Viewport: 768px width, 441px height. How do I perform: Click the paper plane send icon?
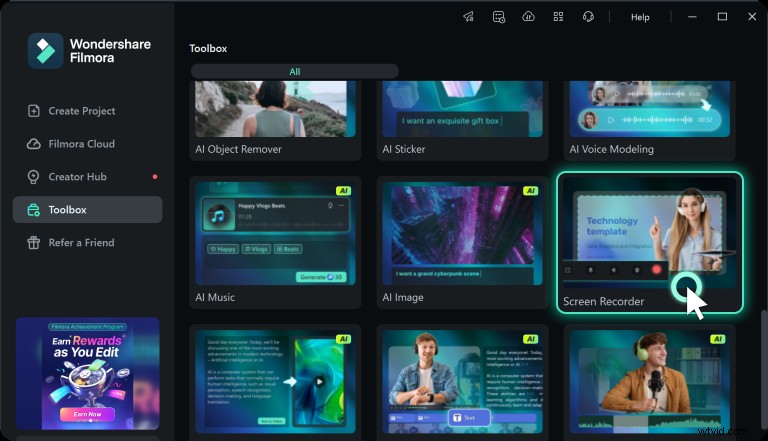468,17
